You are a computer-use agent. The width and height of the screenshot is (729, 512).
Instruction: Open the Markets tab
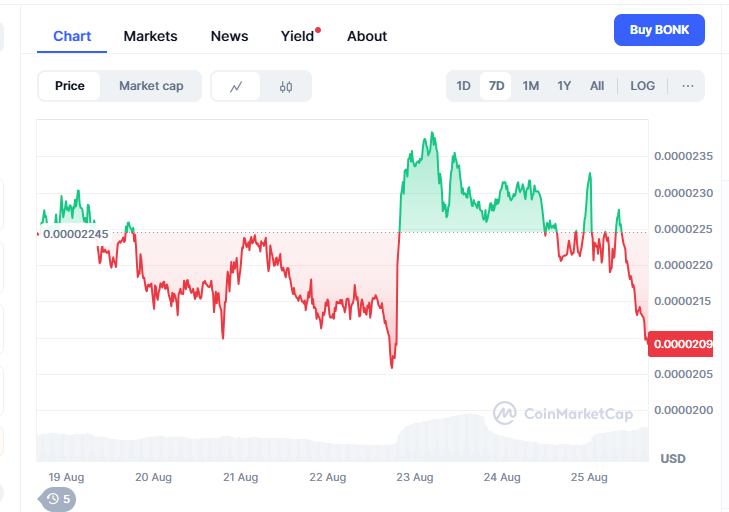pyautogui.click(x=150, y=36)
